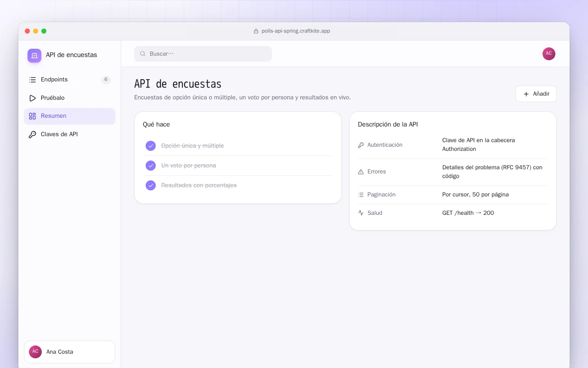Viewport: 588px width, 368px height.
Task: Click the 'Descripción de la API' heading
Action: (x=388, y=125)
